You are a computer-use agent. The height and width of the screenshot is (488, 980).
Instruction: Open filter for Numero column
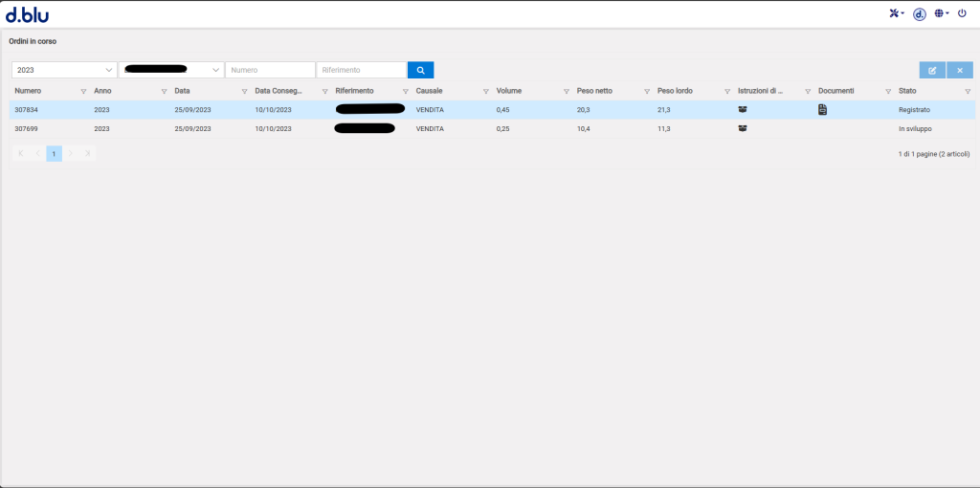(84, 91)
